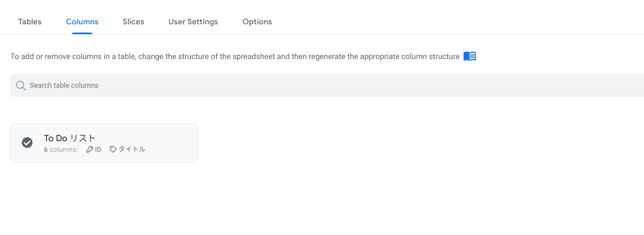Click the 6 columns count text
The width and height of the screenshot is (644, 235).
click(x=61, y=149)
